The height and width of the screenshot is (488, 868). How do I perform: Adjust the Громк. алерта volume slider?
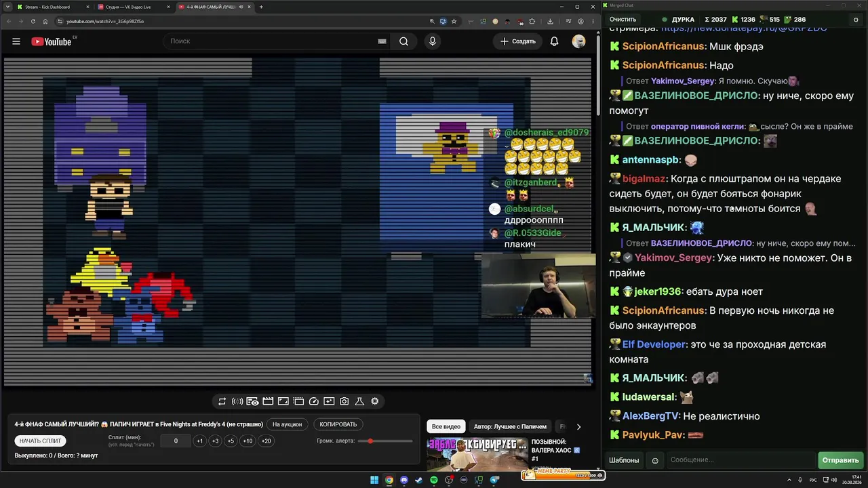click(x=384, y=441)
